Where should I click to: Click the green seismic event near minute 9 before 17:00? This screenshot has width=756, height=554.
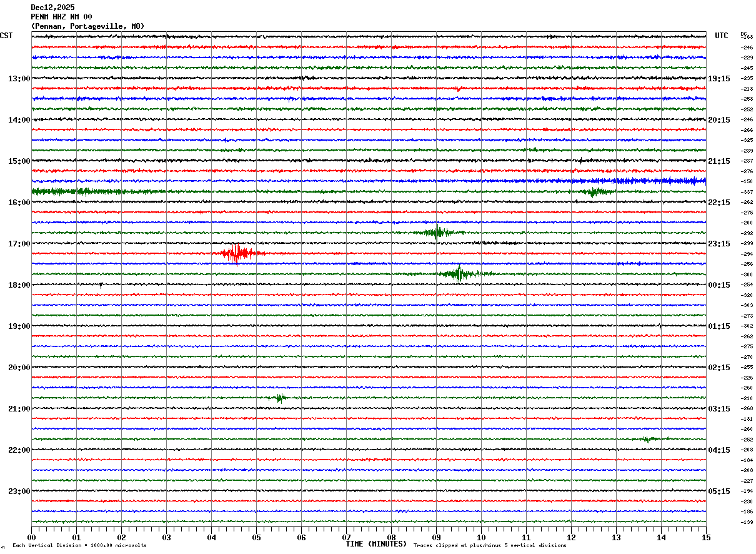pos(437,233)
